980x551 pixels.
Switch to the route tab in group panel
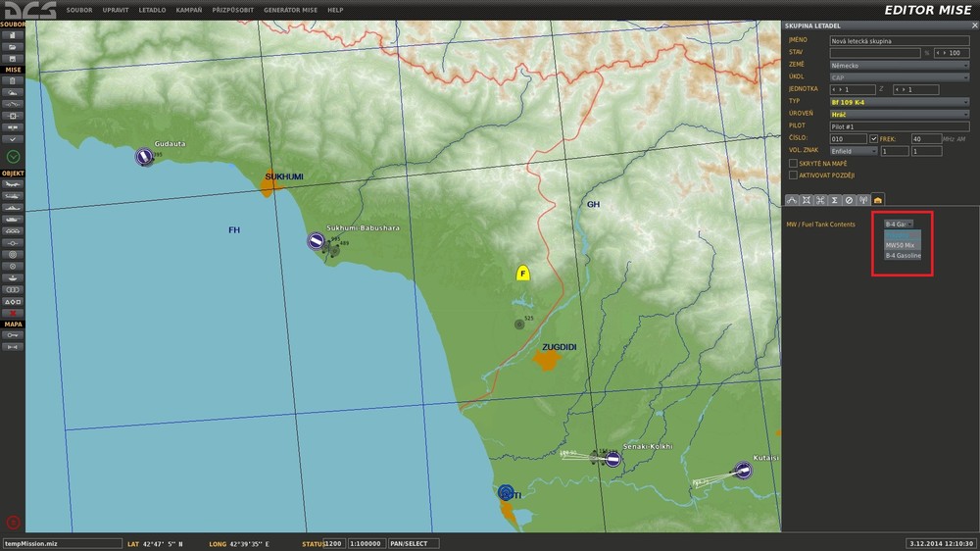[x=792, y=200]
